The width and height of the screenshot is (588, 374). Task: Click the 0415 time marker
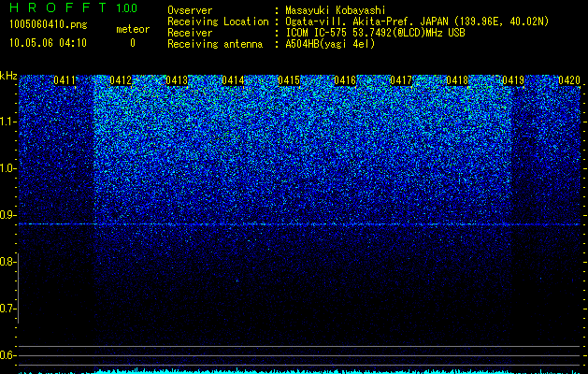click(289, 80)
